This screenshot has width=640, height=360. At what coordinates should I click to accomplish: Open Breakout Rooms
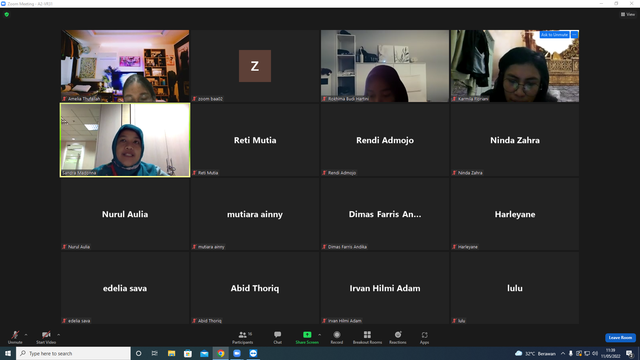367,337
